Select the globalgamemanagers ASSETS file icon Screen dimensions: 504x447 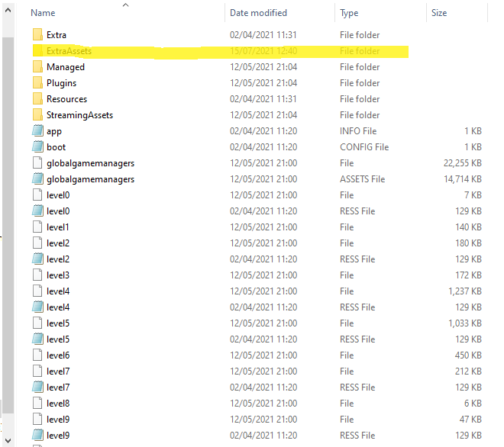(x=38, y=179)
